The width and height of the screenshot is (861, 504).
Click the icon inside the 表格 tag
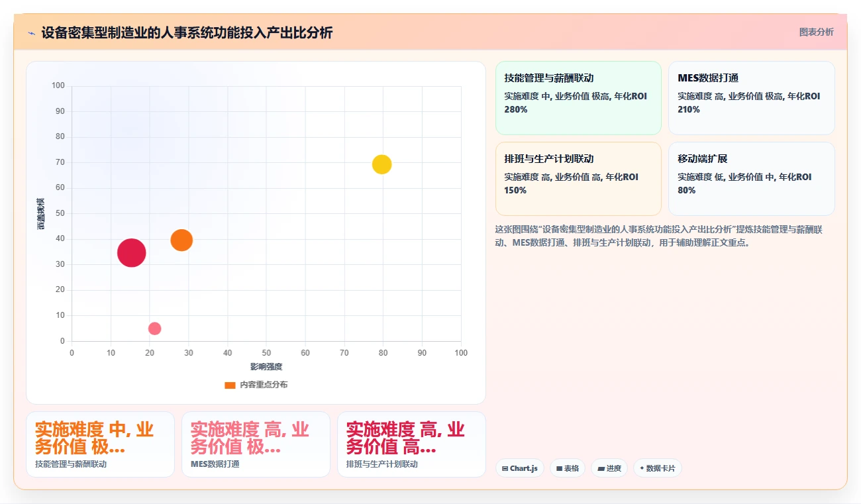coord(559,468)
